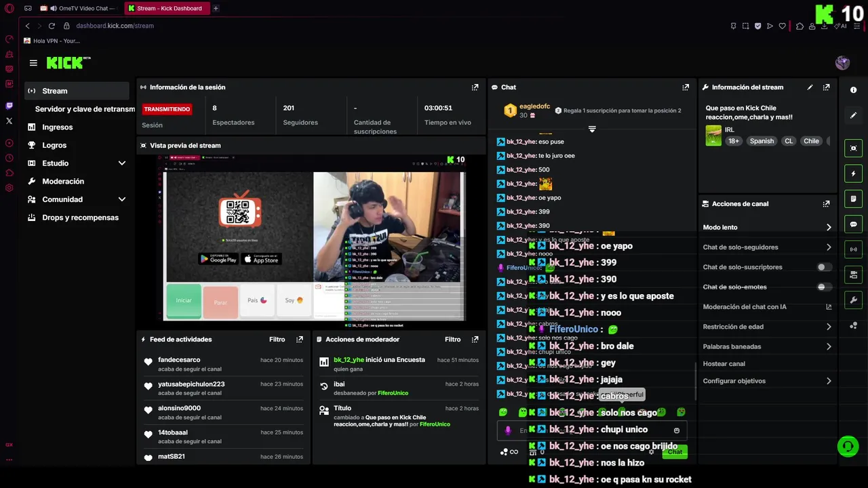Pop out the Chat panel
868x488 pixels.
click(686, 87)
